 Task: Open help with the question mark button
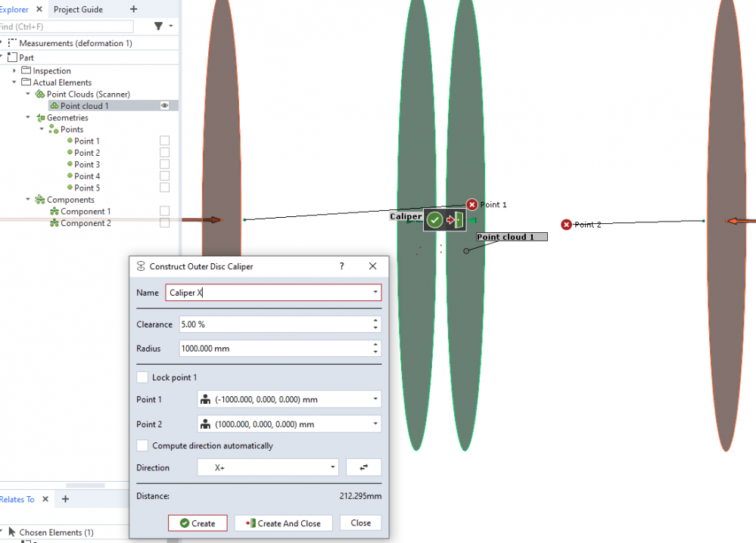point(342,266)
